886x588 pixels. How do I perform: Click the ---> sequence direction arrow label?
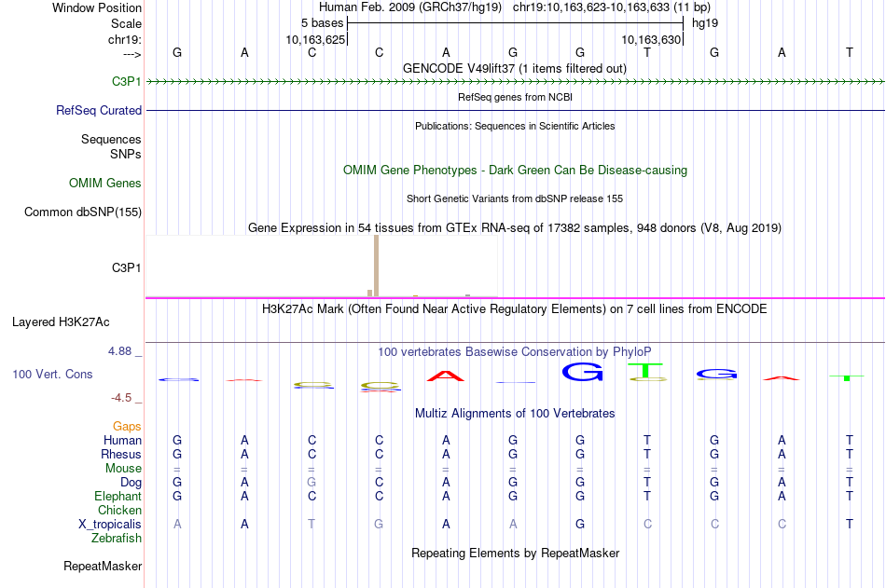click(x=132, y=54)
